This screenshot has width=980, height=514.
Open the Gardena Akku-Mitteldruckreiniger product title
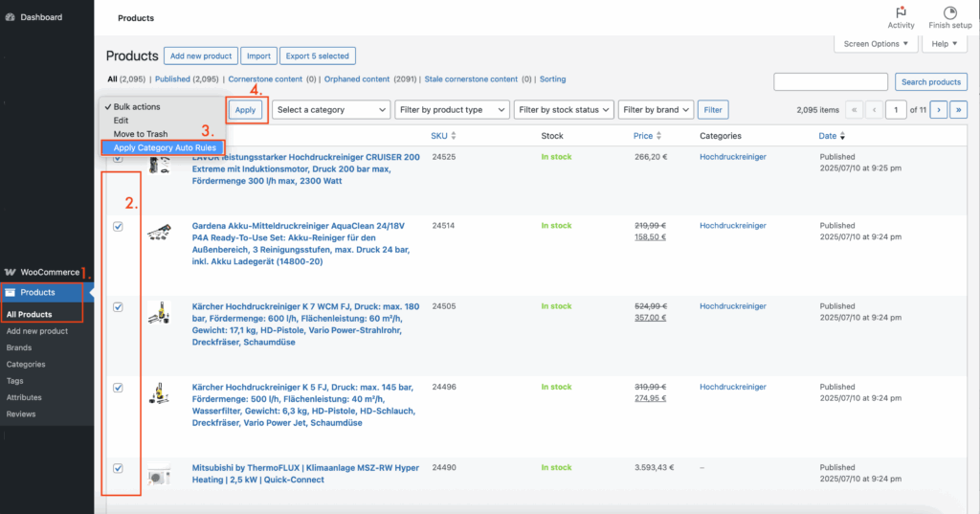coord(301,243)
